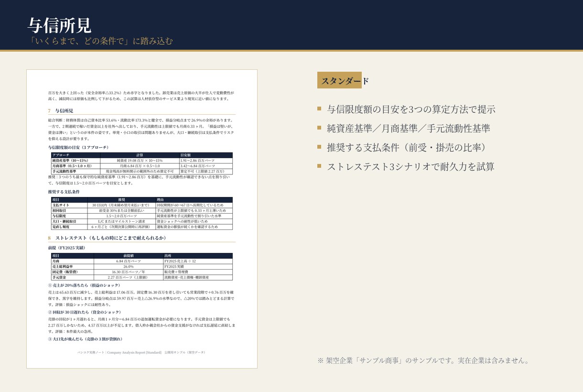Click cell 2.27 百万バーツ（上限値）

click(x=129, y=277)
